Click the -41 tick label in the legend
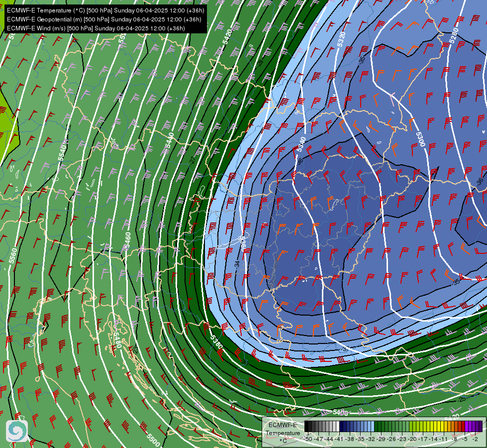 (339, 439)
